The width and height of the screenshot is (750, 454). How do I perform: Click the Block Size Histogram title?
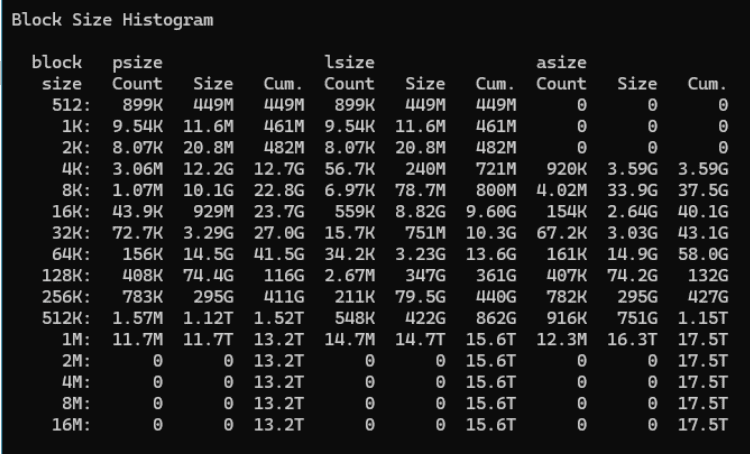click(x=112, y=20)
